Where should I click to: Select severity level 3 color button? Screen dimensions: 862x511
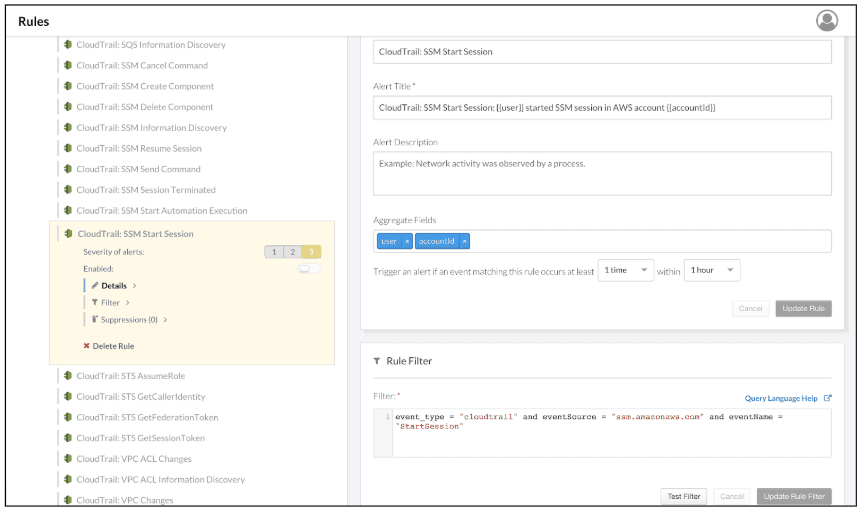pyautogui.click(x=311, y=252)
